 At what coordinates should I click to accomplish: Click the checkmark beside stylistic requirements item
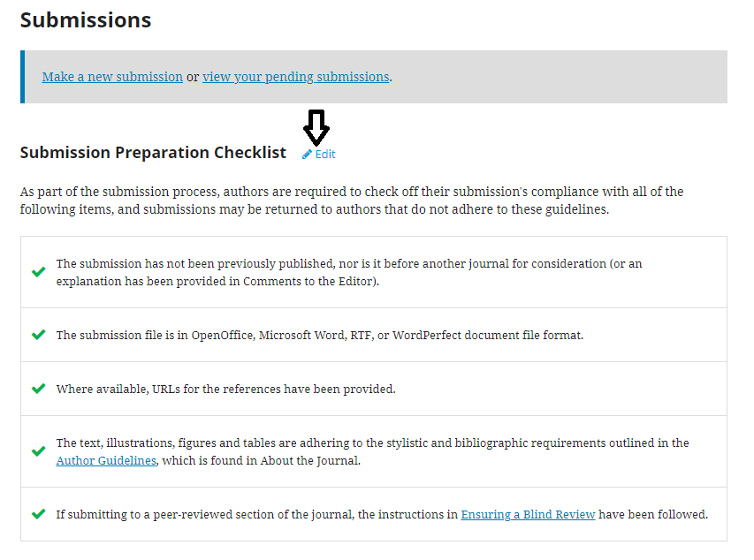click(39, 451)
